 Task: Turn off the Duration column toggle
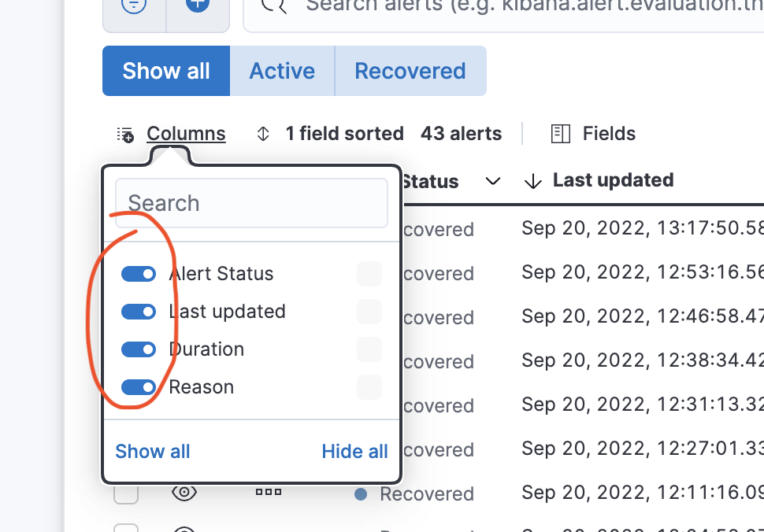coord(139,349)
